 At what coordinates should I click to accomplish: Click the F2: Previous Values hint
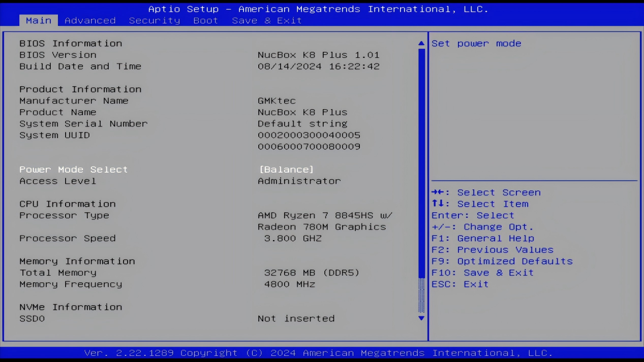(x=492, y=250)
